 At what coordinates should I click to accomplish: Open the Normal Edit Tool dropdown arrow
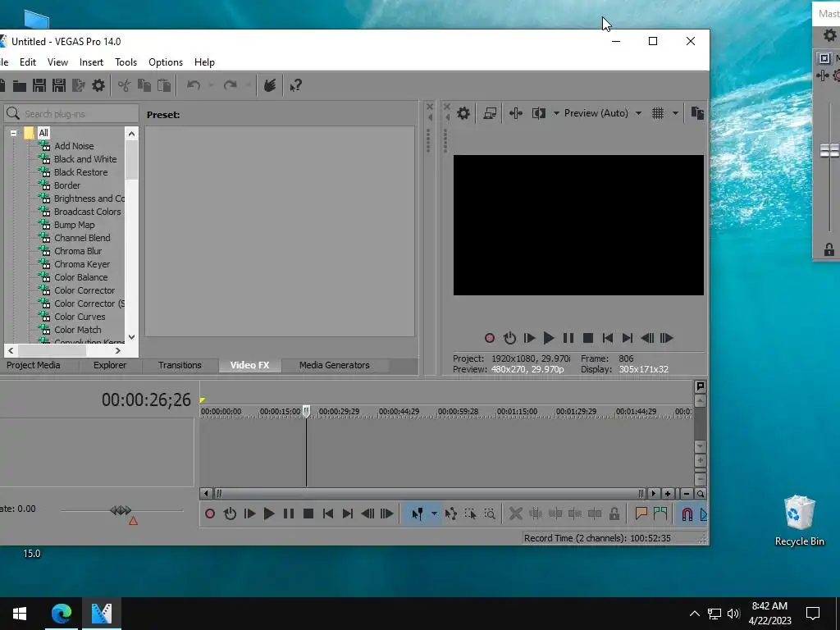click(x=434, y=514)
